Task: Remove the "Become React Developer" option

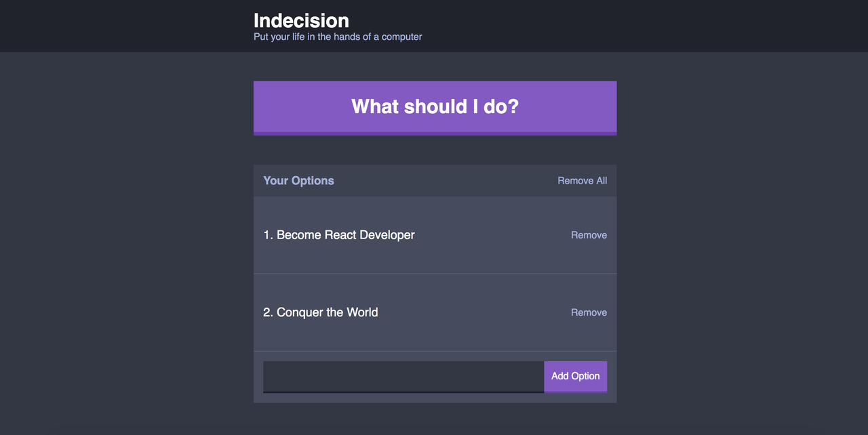Action: (x=589, y=235)
